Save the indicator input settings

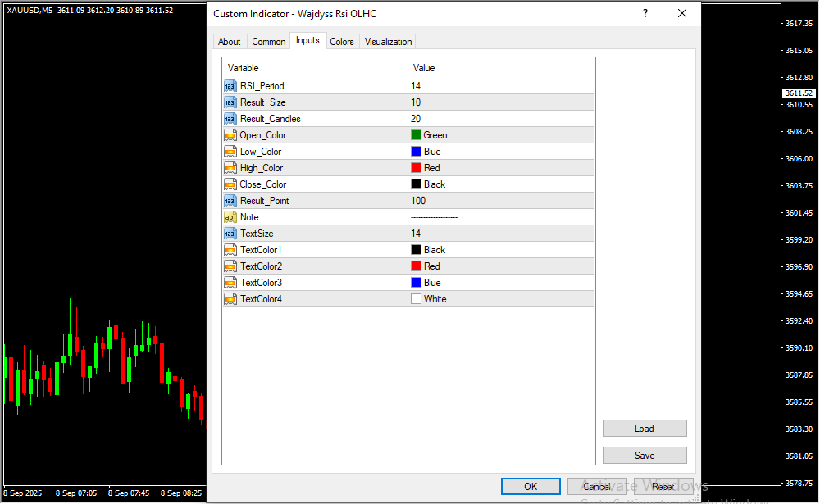click(644, 456)
